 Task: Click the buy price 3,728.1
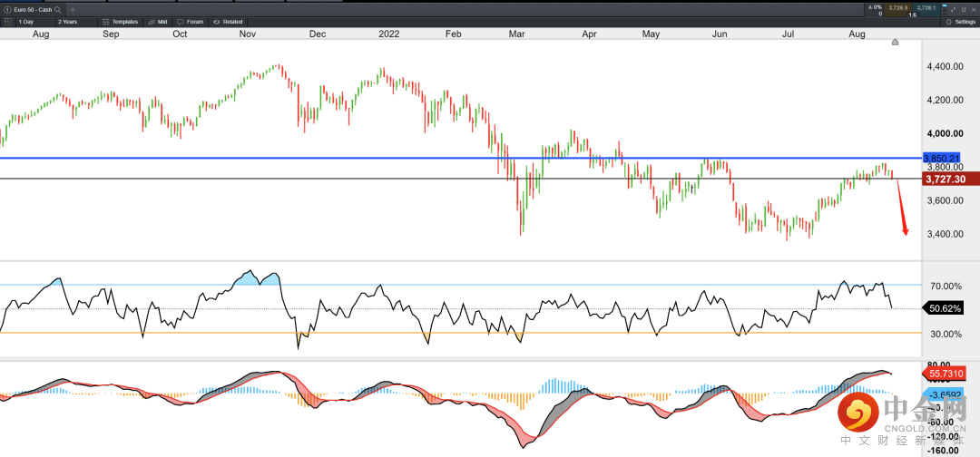[x=926, y=8]
